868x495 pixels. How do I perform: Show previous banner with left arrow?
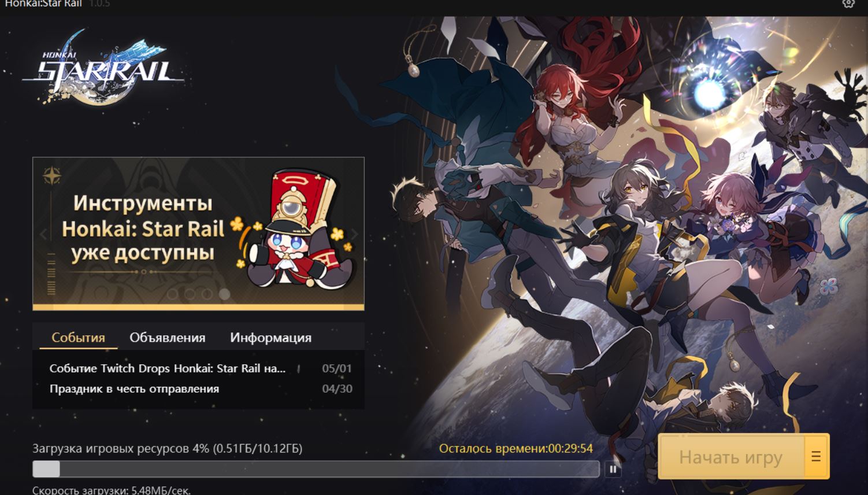(x=43, y=234)
